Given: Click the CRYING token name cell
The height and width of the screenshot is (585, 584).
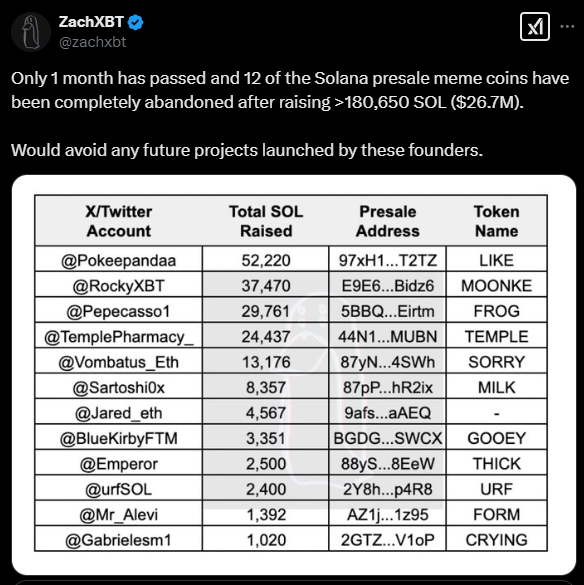Looking at the screenshot, I should tap(497, 539).
